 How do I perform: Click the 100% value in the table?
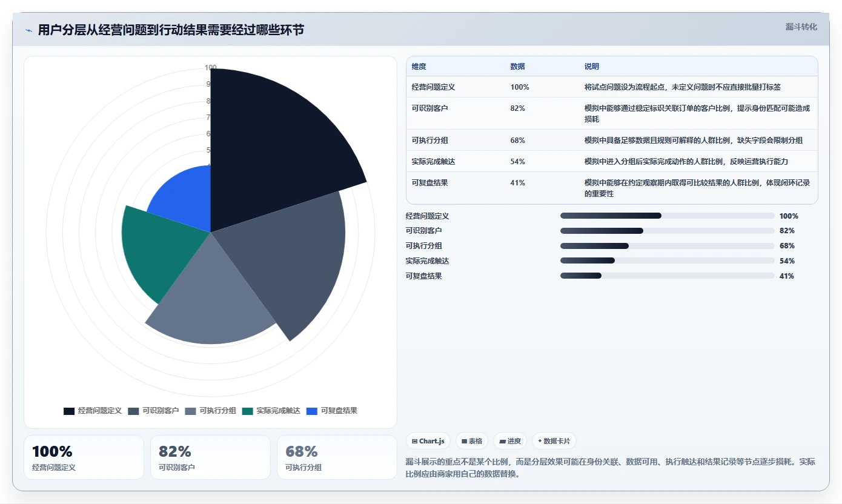tap(520, 87)
